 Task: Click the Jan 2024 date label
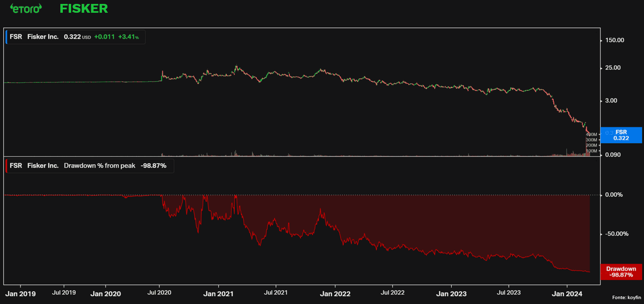tap(567, 294)
